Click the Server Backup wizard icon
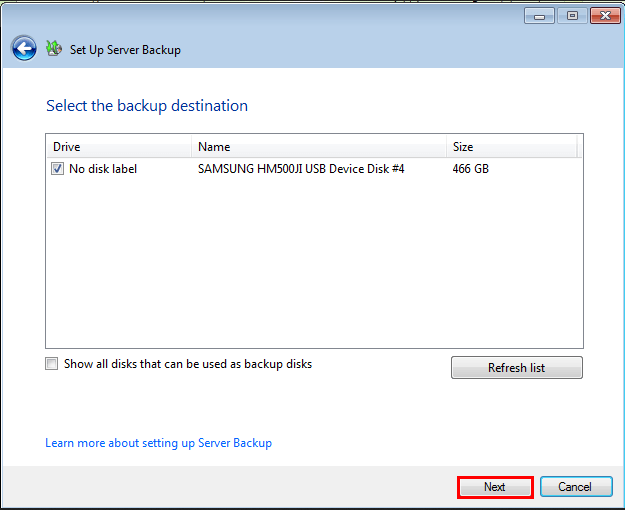The image size is (625, 510). [x=54, y=48]
